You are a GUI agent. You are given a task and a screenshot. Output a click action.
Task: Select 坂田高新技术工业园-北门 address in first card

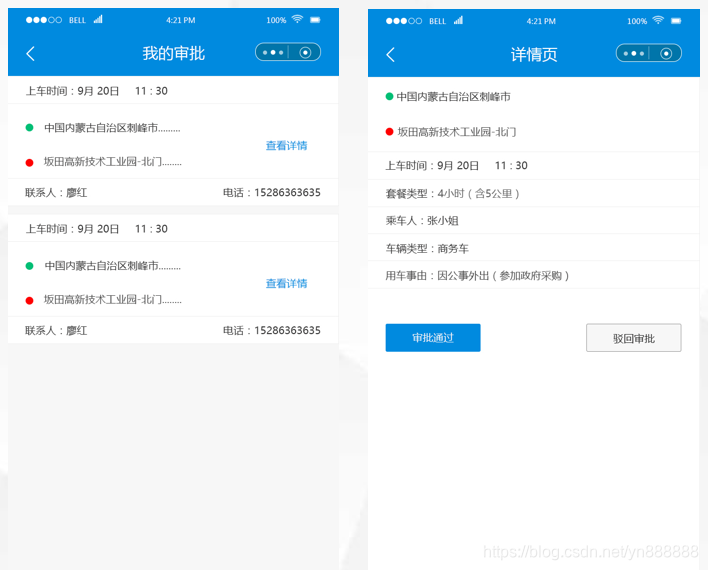112,162
